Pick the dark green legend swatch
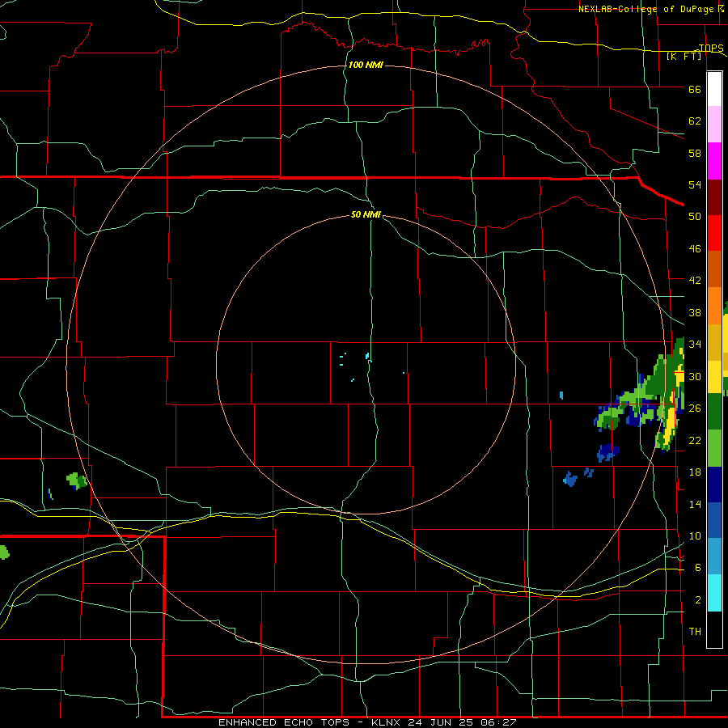This screenshot has height=728, width=728. [714, 412]
